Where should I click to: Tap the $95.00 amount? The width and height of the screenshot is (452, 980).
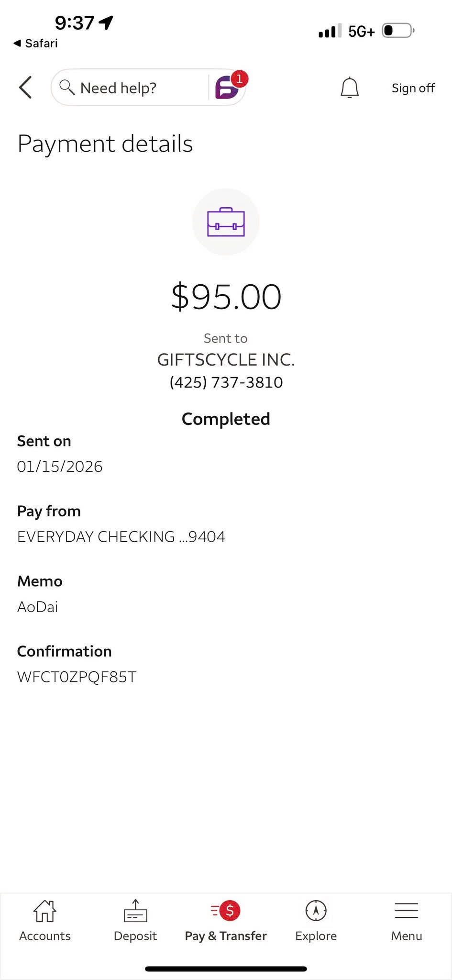(226, 297)
